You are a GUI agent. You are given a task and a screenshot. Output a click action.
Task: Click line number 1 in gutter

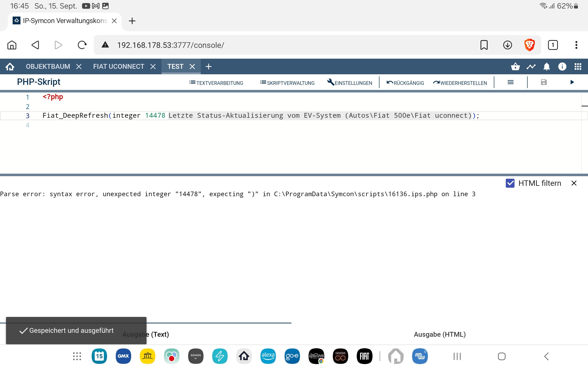point(28,97)
